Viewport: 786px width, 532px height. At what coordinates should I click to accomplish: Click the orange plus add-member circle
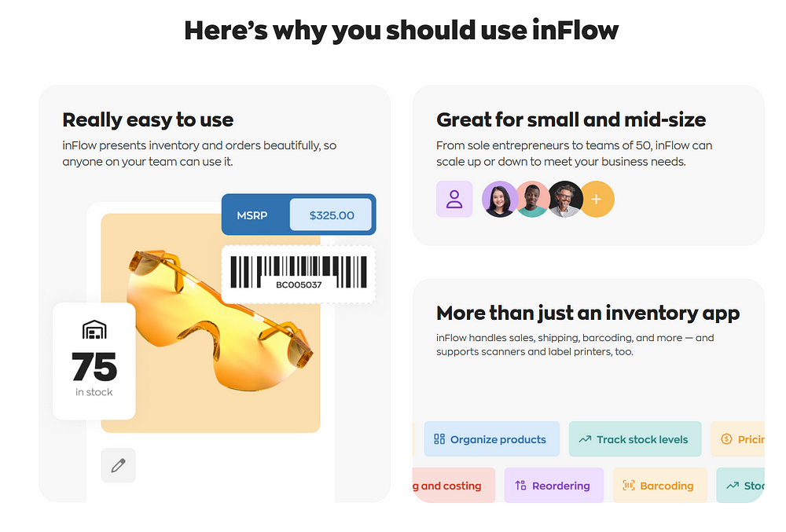tap(597, 200)
